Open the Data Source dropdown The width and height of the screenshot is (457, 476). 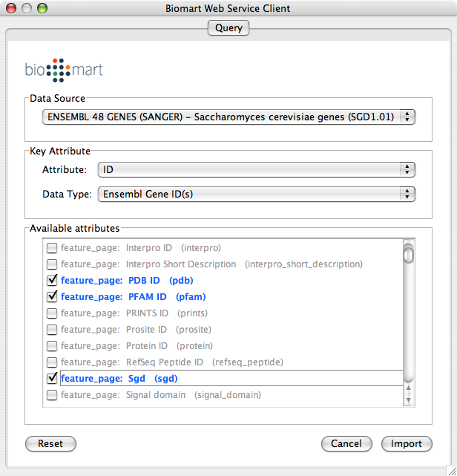[228, 117]
